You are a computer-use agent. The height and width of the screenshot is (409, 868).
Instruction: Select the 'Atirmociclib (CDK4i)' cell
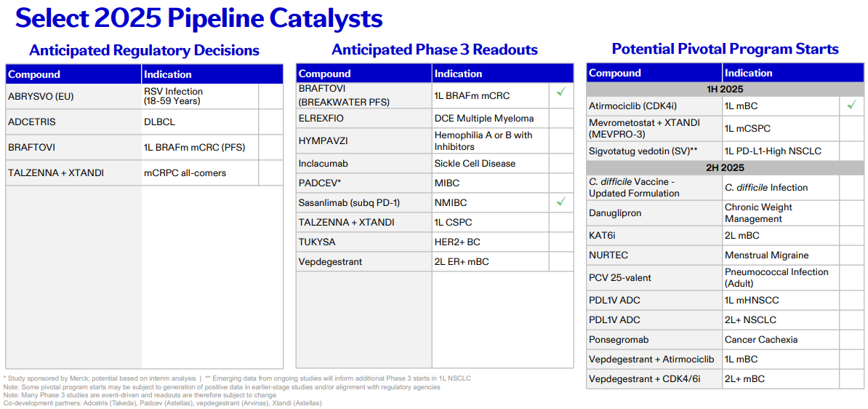[654, 106]
